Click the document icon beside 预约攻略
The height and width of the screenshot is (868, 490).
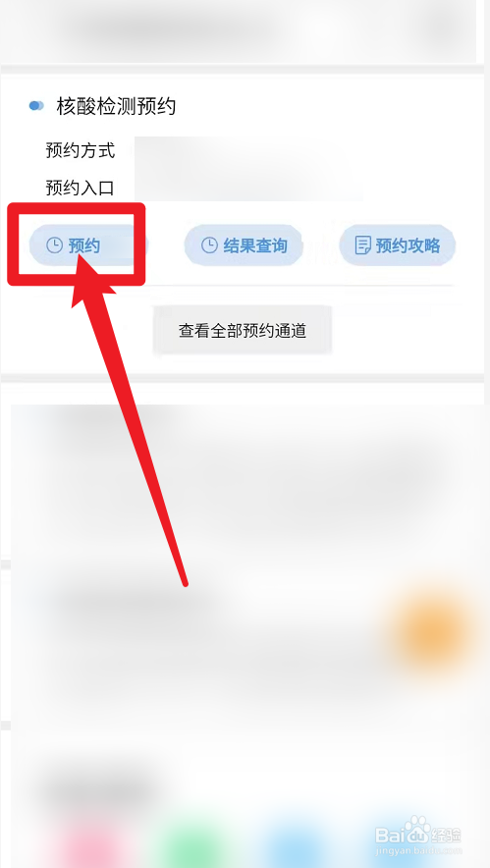[x=363, y=245]
